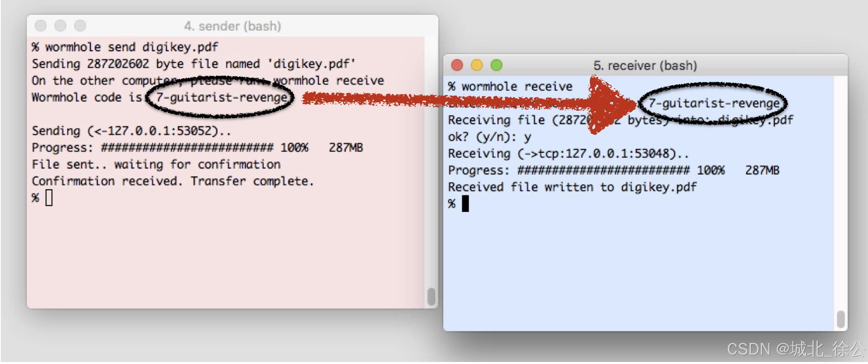Click the '4. sender (bash)' title bar
The width and height of the screenshot is (868, 364).
click(232, 26)
